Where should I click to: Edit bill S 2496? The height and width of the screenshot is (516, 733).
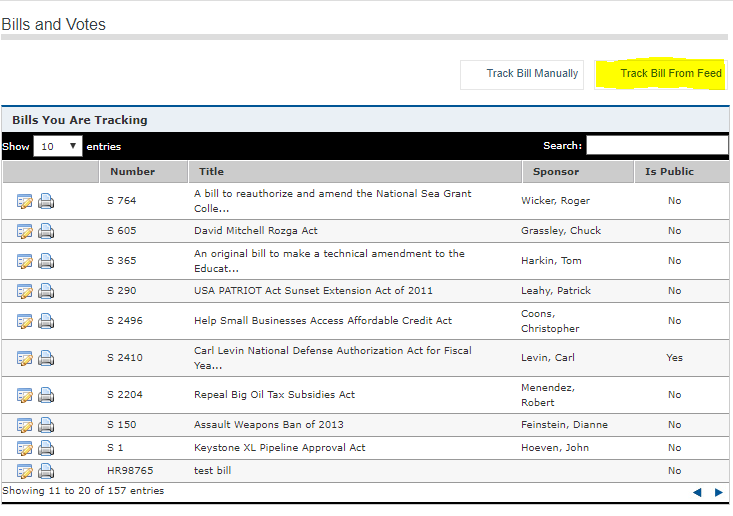[x=25, y=321]
